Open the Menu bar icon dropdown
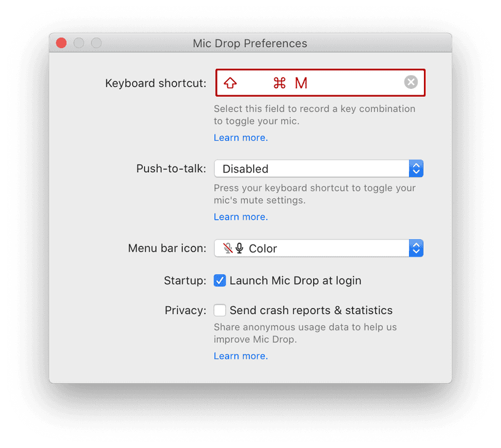This screenshot has height=448, width=501. (x=313, y=248)
